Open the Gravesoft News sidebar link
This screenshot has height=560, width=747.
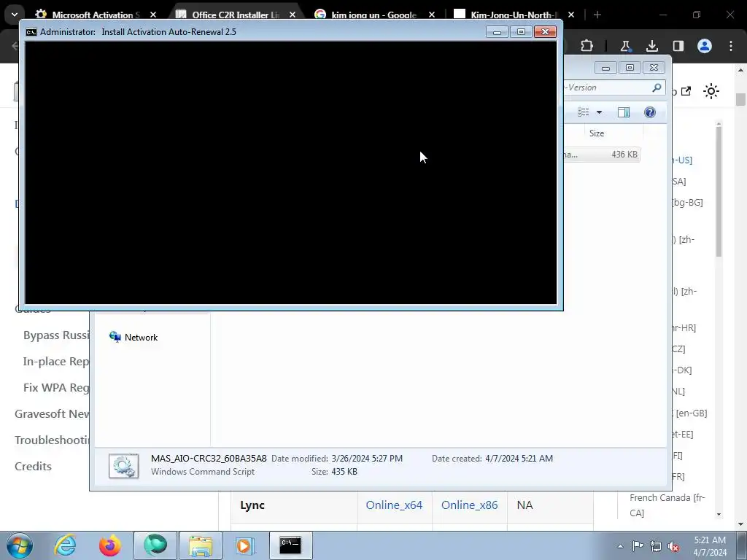[52, 414]
